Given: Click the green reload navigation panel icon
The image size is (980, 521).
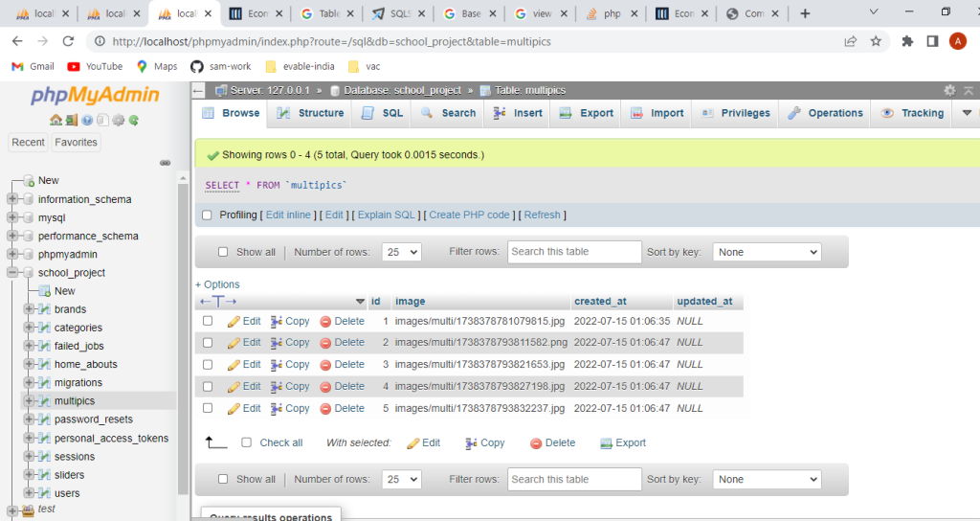Looking at the screenshot, I should [134, 120].
